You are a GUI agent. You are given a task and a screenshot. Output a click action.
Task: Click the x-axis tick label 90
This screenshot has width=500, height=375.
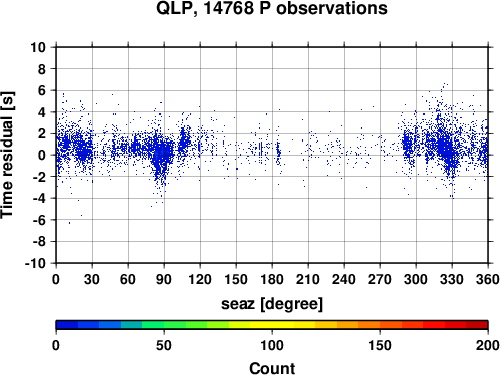point(164,279)
